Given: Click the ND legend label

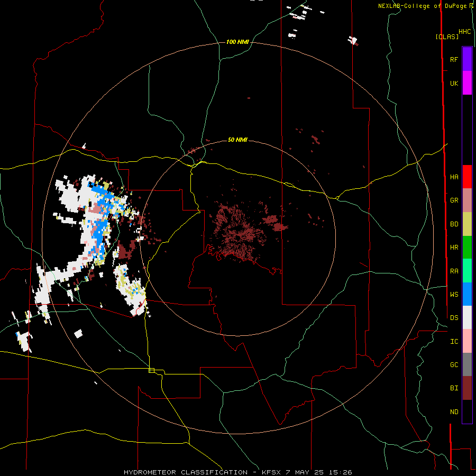Looking at the screenshot, I should 454,412.
